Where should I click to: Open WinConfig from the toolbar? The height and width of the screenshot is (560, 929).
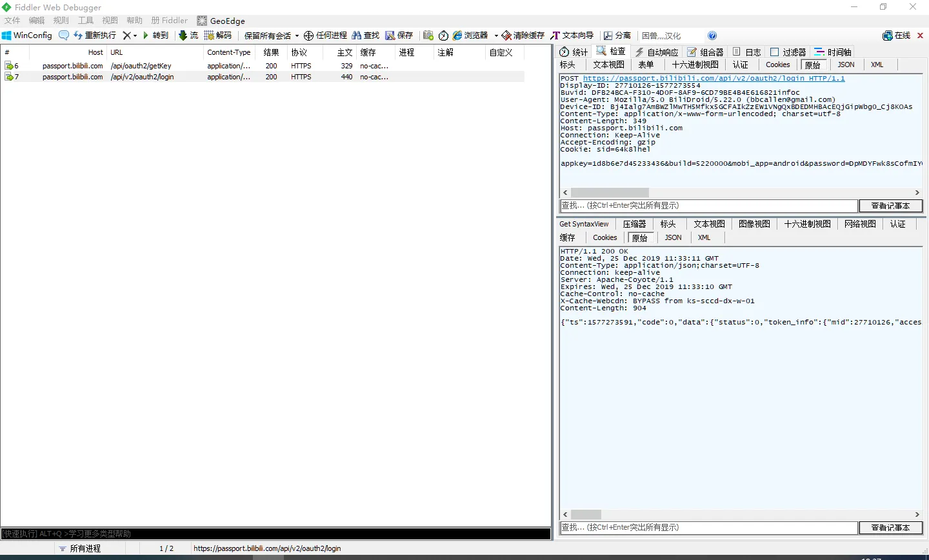pos(27,35)
